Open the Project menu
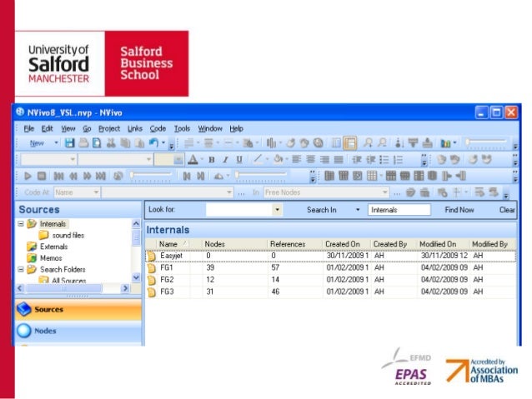 tap(109, 128)
